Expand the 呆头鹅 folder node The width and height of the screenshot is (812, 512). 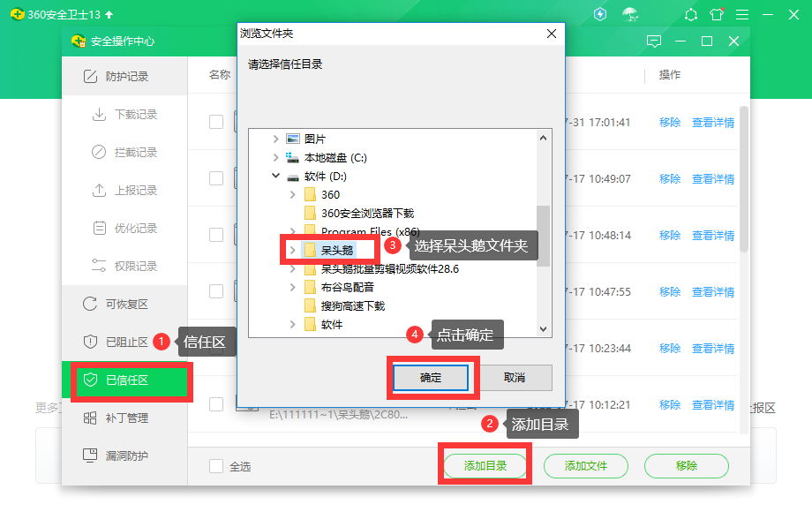(x=293, y=250)
